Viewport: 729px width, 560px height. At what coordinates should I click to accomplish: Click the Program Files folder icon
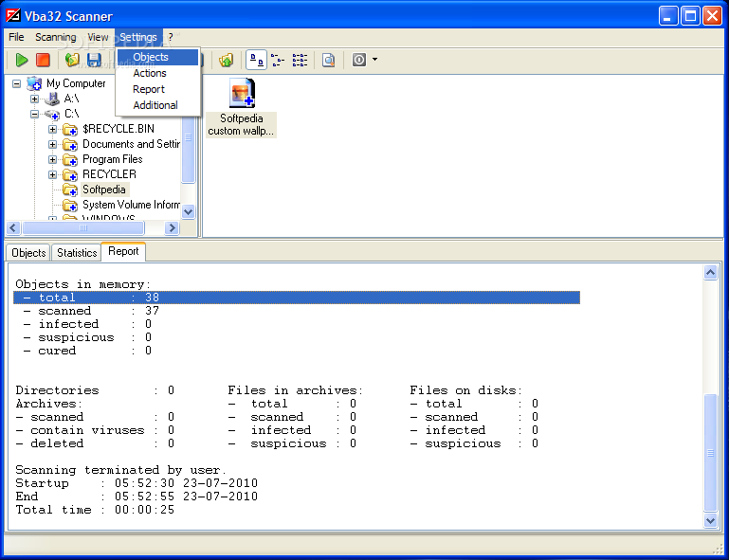[x=70, y=160]
